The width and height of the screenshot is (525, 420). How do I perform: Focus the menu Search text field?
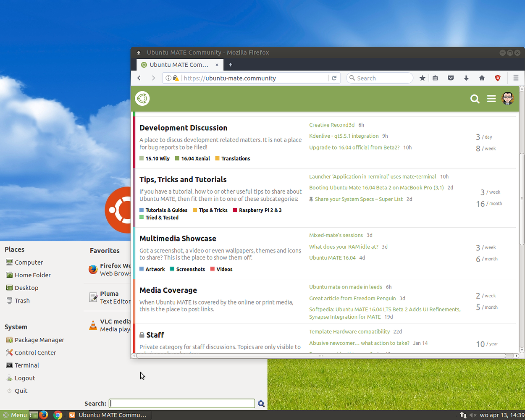tap(182, 404)
